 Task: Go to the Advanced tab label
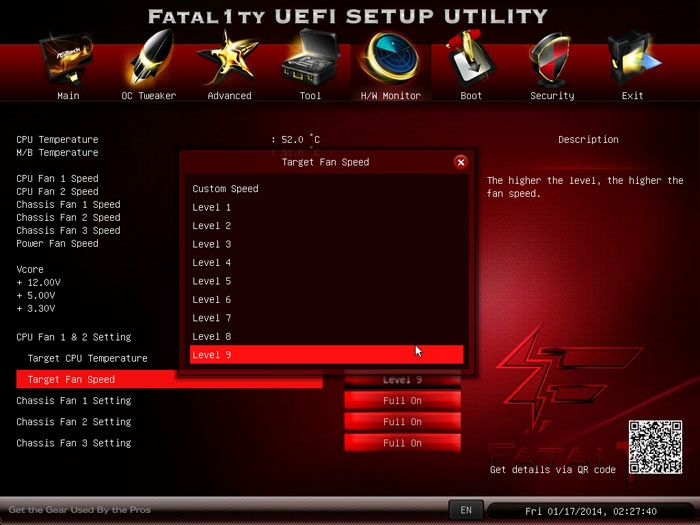pyautogui.click(x=229, y=96)
